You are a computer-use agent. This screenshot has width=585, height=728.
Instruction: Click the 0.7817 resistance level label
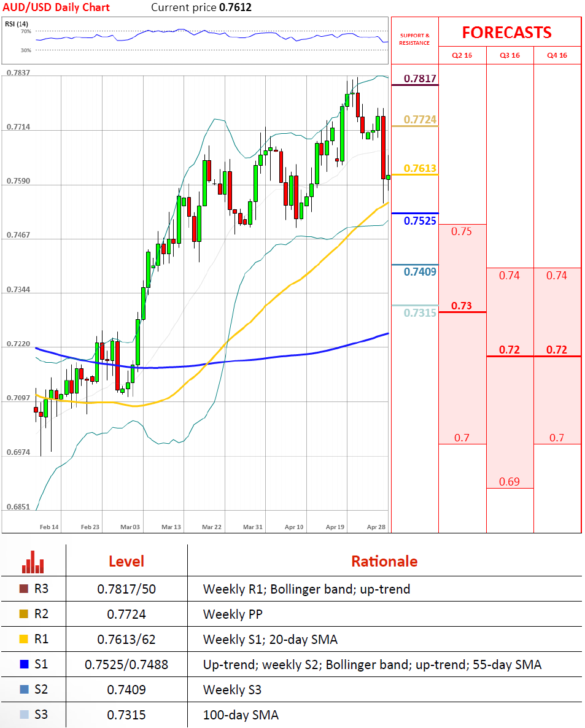(x=420, y=79)
